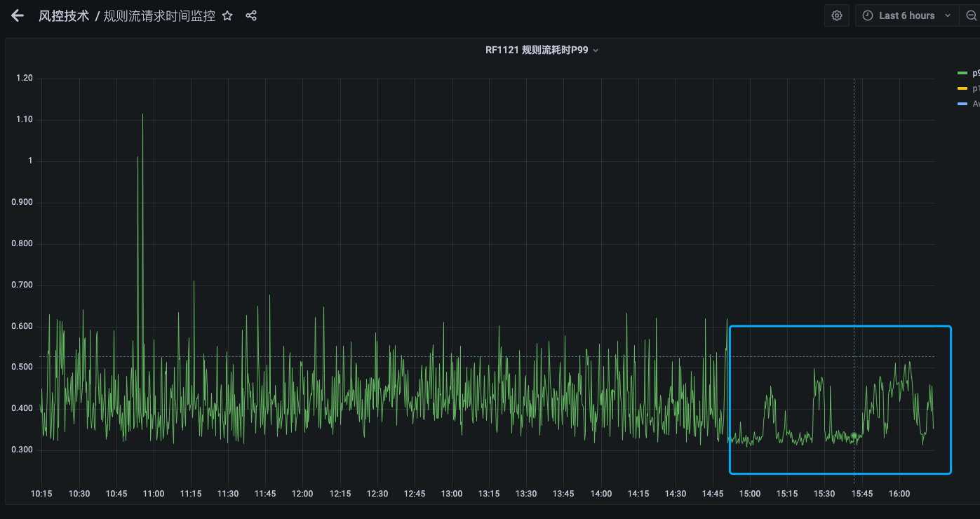Click the 12:00 time axis label
Image resolution: width=980 pixels, height=519 pixels.
(302, 494)
